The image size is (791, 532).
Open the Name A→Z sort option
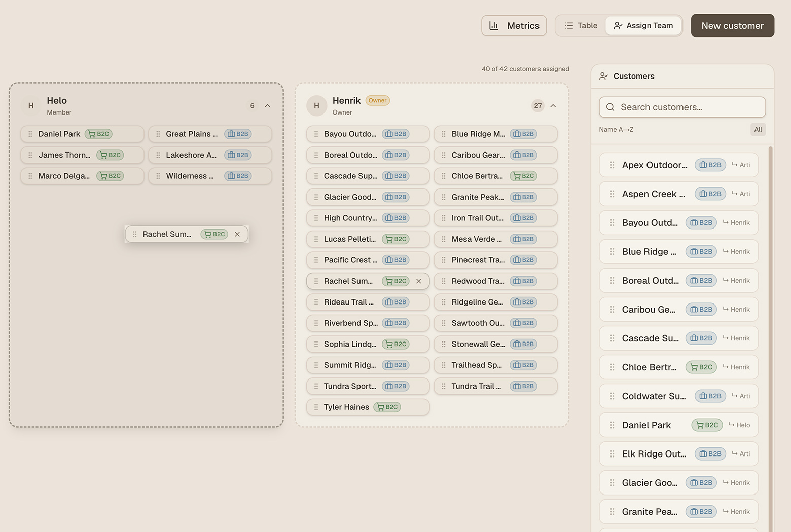[616, 130]
